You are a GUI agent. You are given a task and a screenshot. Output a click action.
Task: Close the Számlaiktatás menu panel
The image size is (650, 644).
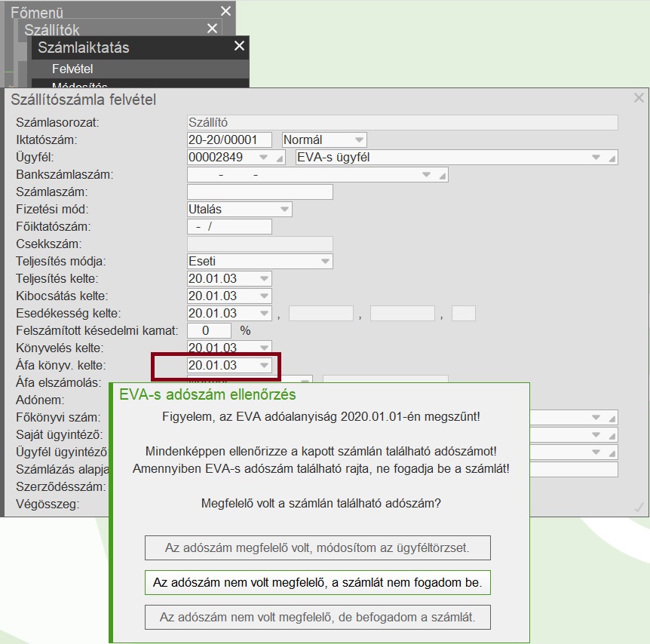(x=239, y=45)
